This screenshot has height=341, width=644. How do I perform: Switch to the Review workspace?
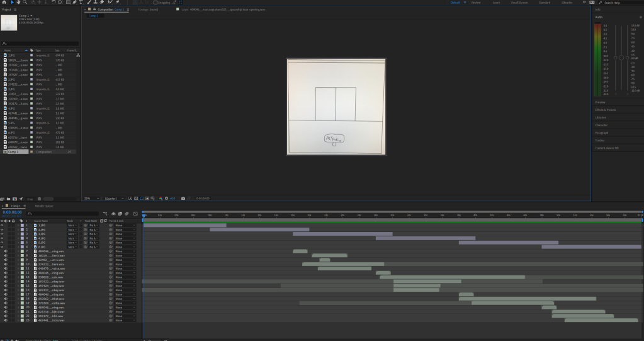(x=476, y=3)
